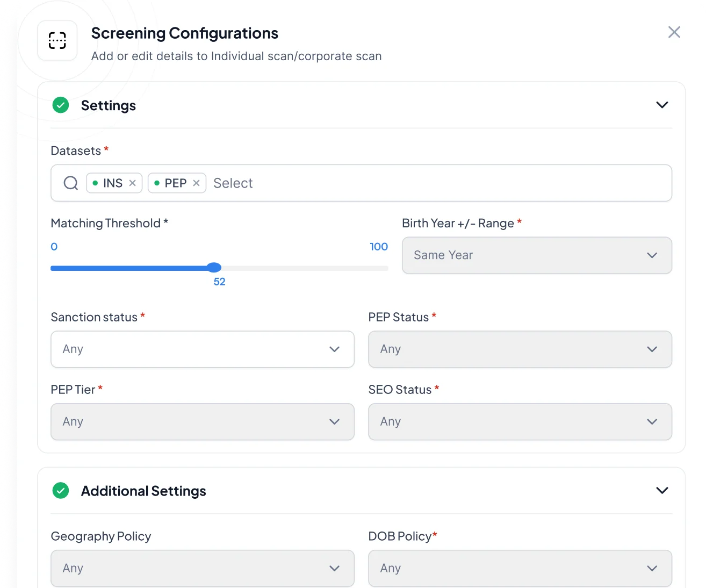This screenshot has width=706, height=588.
Task: Open the Birth Year Range dropdown
Action: coord(536,255)
